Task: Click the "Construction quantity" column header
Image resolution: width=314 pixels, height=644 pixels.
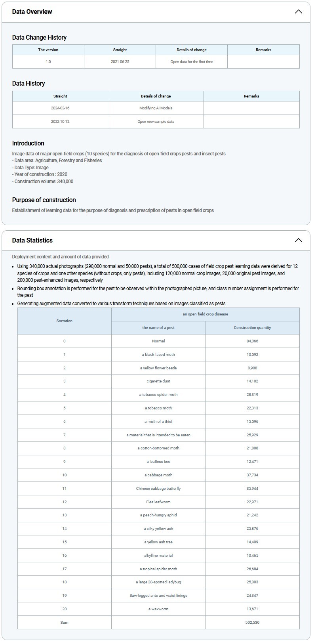Action: [252, 328]
